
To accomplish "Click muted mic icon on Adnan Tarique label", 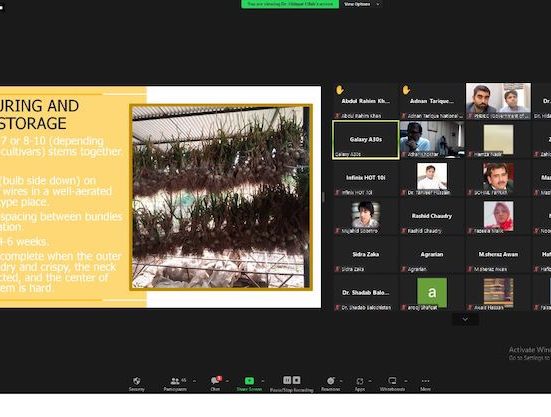I will (x=404, y=116).
